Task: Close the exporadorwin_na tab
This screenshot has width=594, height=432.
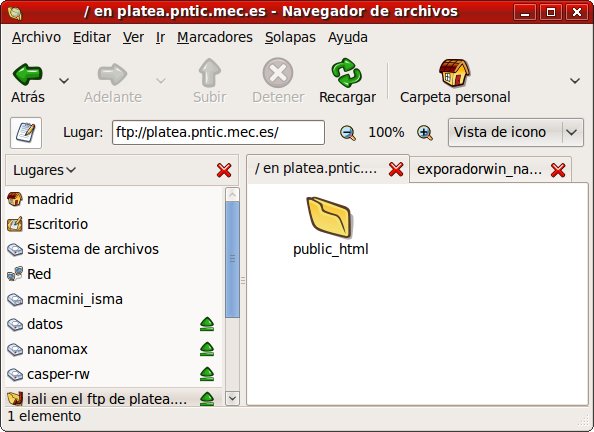Action: tap(558, 170)
